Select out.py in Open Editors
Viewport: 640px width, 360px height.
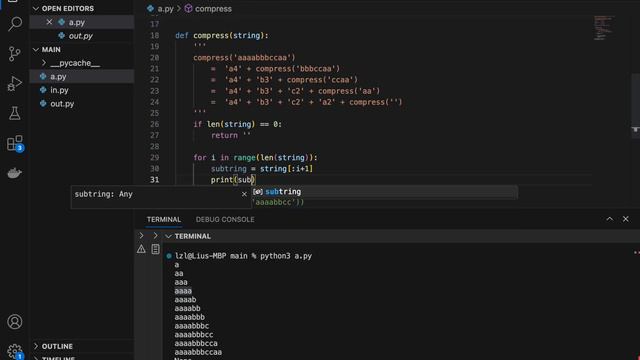[x=82, y=36]
